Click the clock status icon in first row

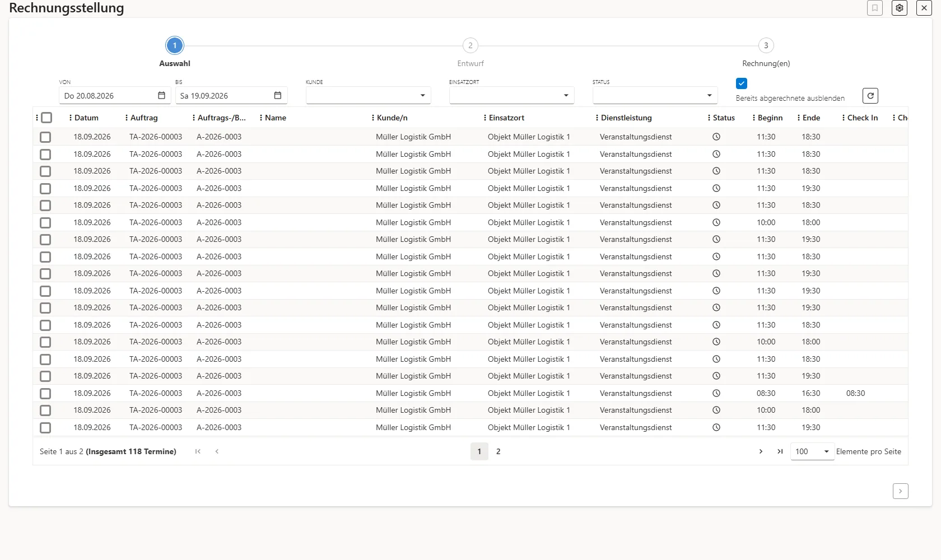(x=716, y=137)
